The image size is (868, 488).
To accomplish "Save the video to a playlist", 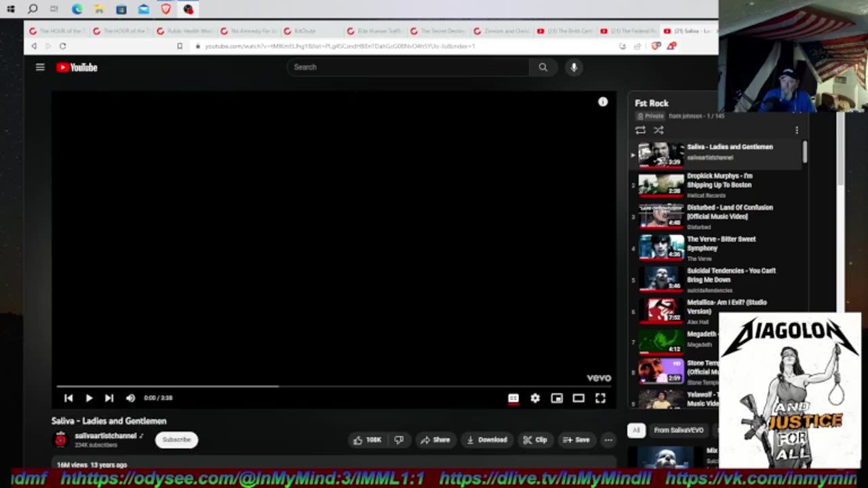I will [576, 440].
